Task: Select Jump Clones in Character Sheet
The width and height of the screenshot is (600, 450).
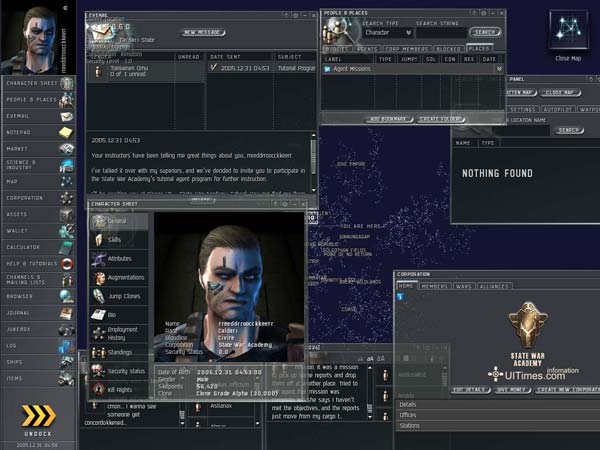Action: pos(119,296)
